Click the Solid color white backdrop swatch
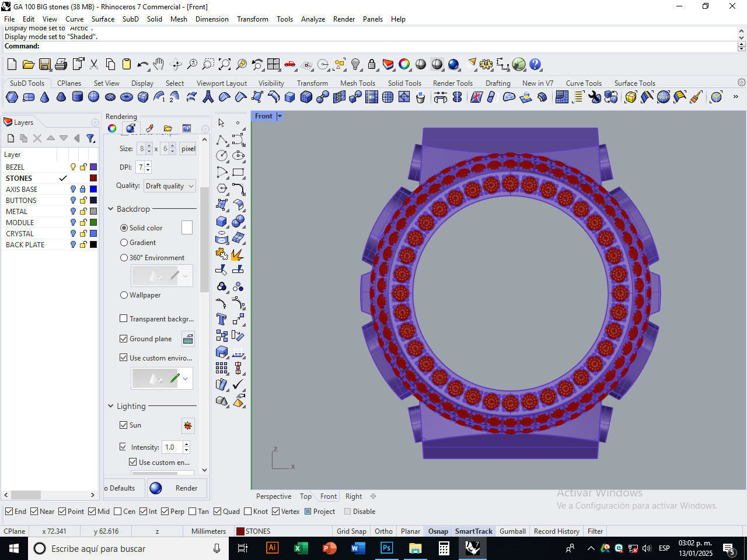Image resolution: width=747 pixels, height=560 pixels. pos(187,228)
